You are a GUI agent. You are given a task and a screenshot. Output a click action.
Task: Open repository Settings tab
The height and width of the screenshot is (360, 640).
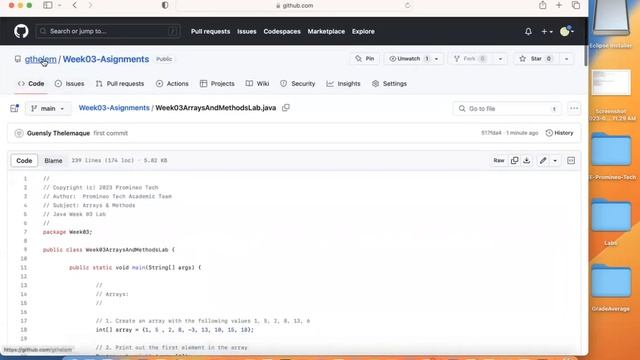click(389, 84)
